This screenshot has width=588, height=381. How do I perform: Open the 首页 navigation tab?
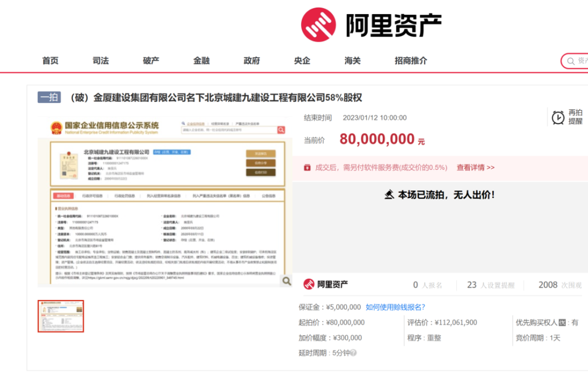point(50,61)
